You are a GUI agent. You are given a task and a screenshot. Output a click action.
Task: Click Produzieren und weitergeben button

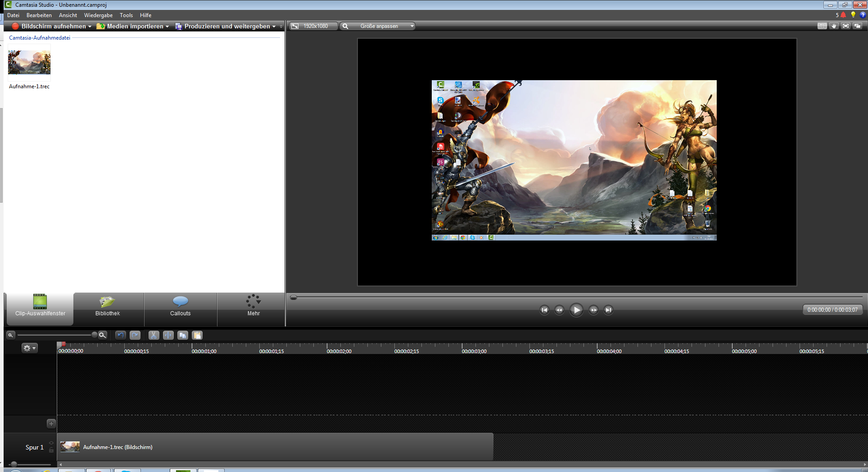[x=223, y=26]
